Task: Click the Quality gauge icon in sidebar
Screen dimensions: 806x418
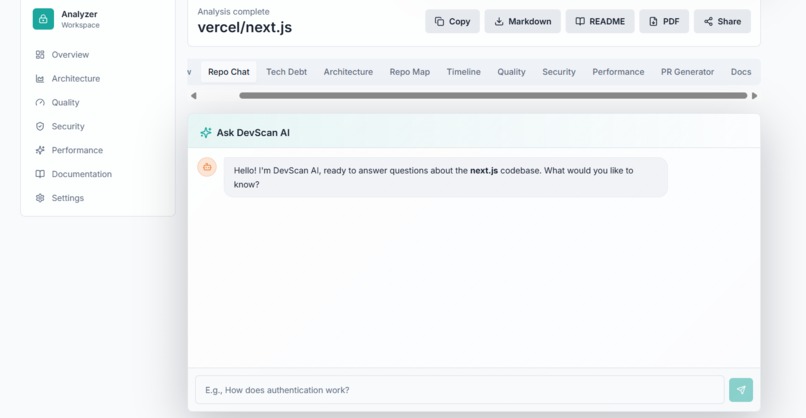Action: click(x=40, y=102)
